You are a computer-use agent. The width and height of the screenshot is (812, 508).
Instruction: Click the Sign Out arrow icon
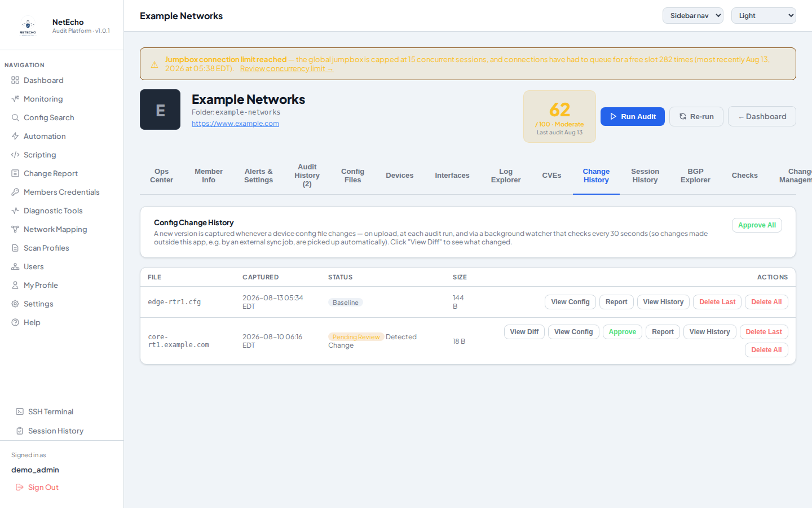(20, 487)
